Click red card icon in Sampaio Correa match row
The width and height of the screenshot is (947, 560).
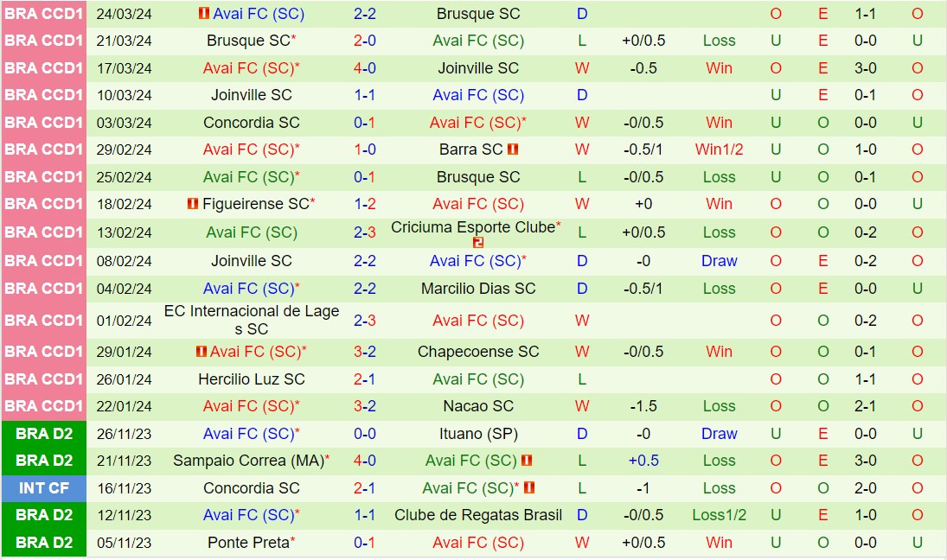point(528,461)
